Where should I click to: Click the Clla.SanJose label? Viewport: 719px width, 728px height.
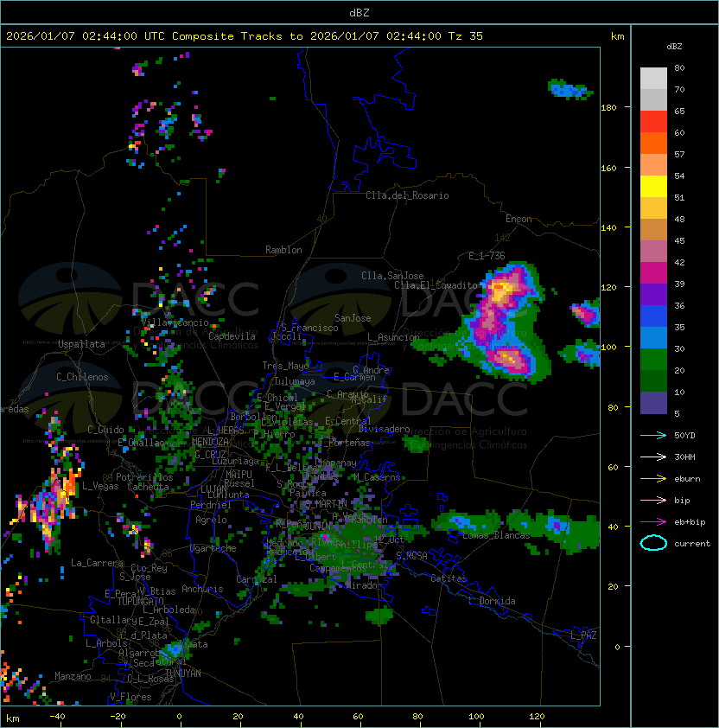click(x=392, y=276)
